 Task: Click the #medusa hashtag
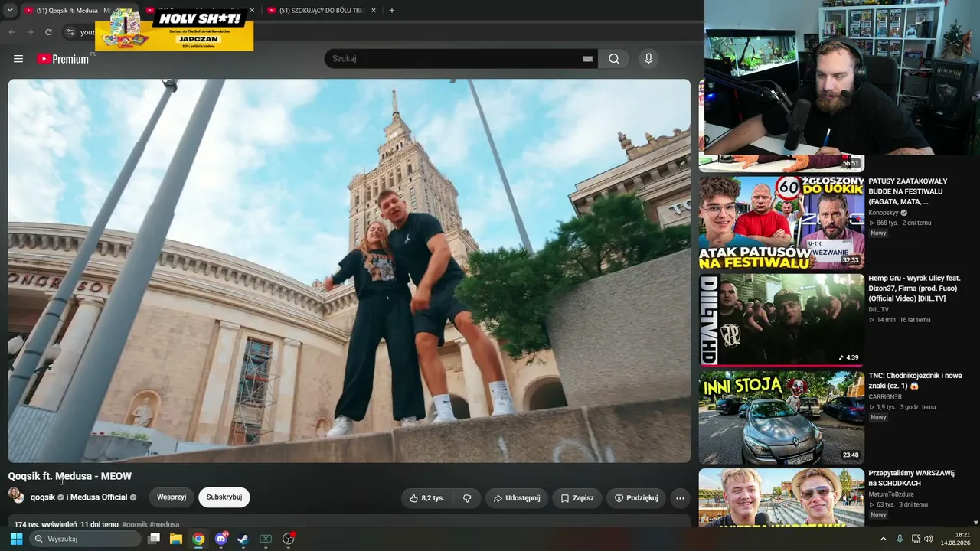(165, 525)
